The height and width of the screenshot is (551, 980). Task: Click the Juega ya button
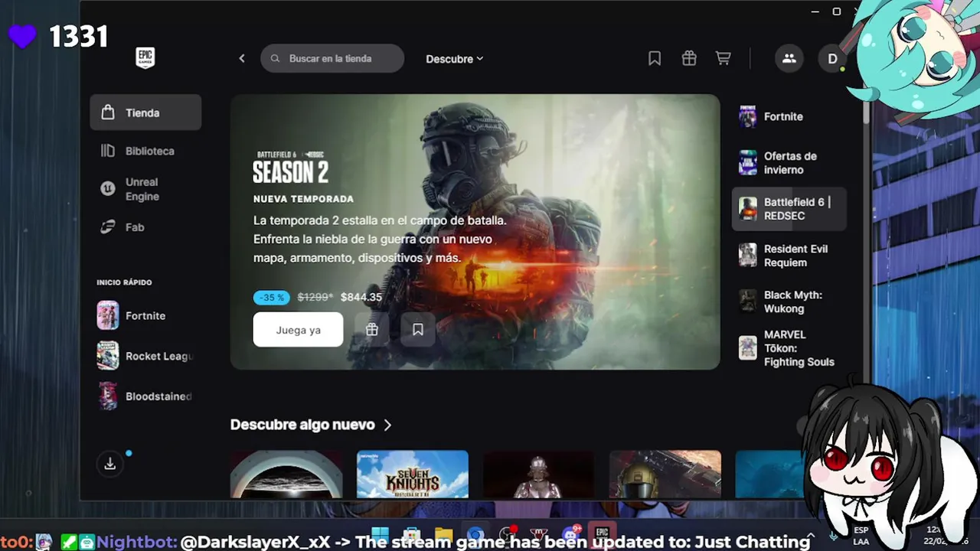tap(298, 330)
